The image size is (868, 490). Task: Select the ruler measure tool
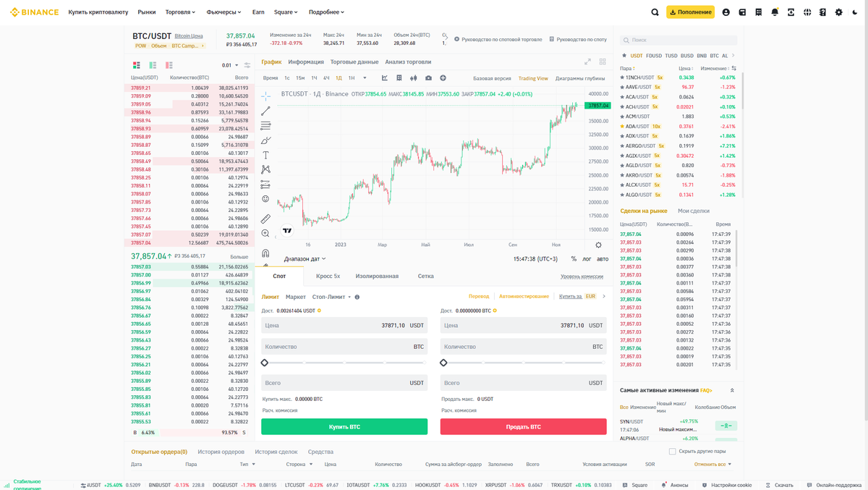tap(265, 219)
